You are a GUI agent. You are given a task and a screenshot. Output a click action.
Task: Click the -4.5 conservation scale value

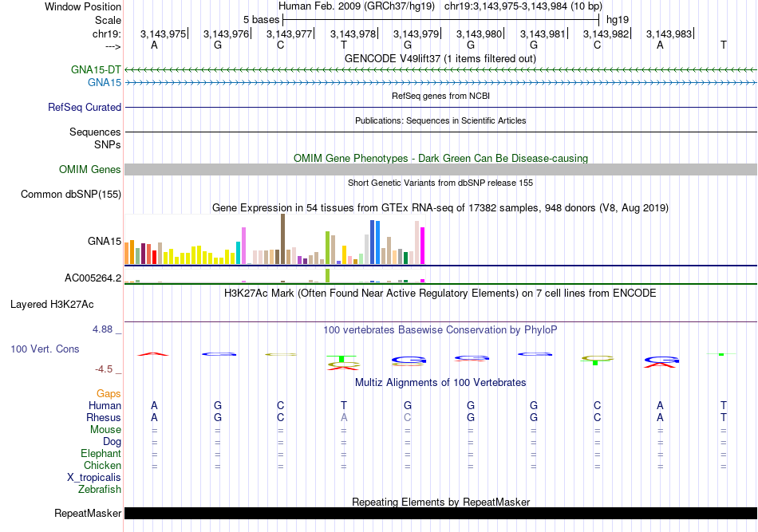tap(104, 369)
